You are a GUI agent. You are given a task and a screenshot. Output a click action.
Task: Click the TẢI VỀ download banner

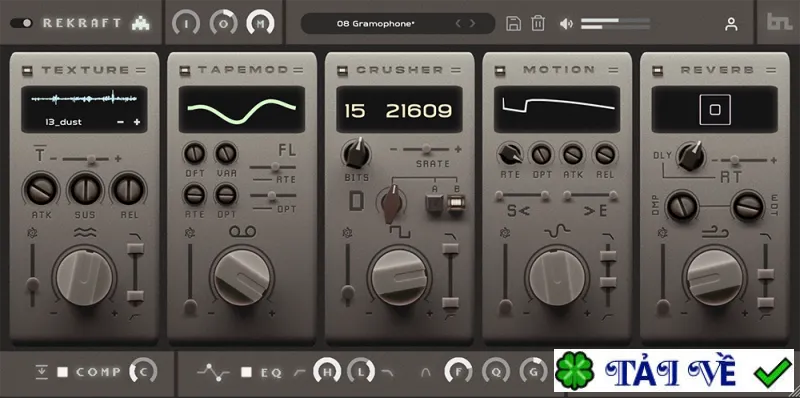point(674,370)
